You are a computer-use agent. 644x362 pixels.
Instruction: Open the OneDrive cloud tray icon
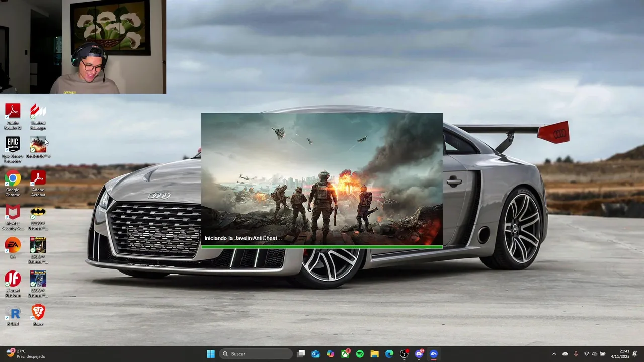tap(565, 354)
